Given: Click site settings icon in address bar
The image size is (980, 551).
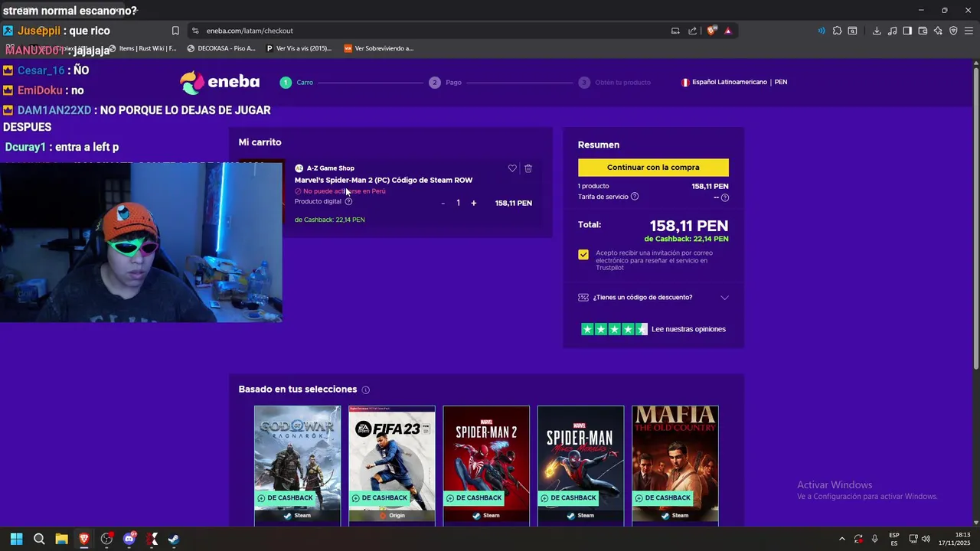Looking at the screenshot, I should point(195,31).
